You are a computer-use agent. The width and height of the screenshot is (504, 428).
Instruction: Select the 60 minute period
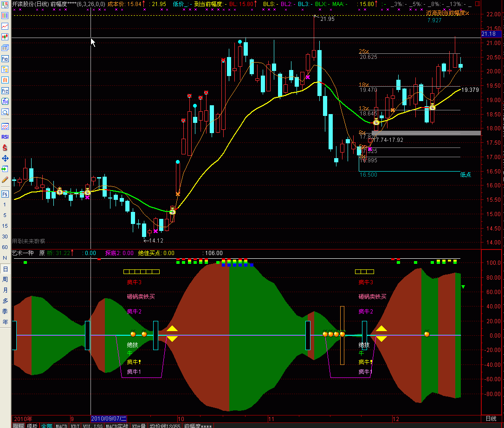click(x=5, y=247)
